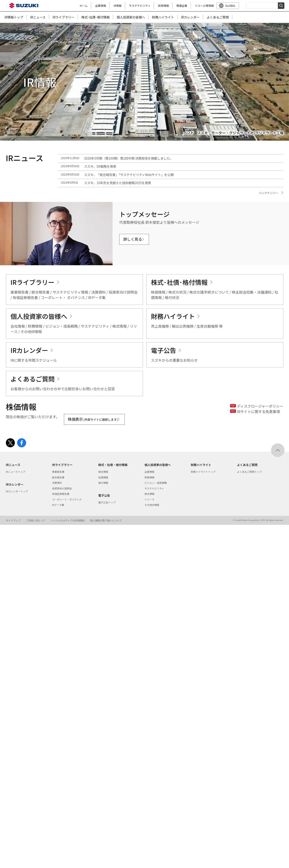The height and width of the screenshot is (868, 289).
Task: Select IRカレンダー sub-navigation tab
Action: pos(190,17)
